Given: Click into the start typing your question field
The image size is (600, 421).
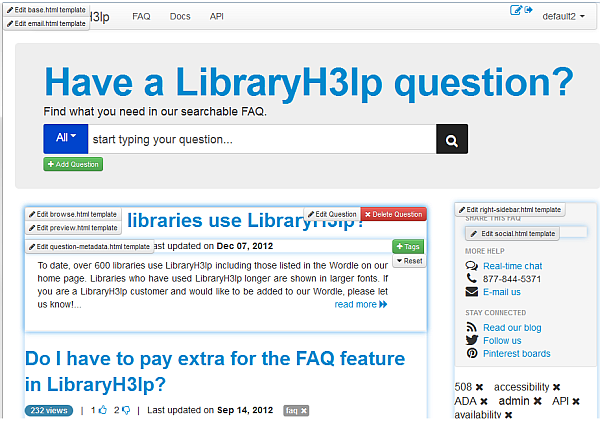Looking at the screenshot, I should [262, 139].
